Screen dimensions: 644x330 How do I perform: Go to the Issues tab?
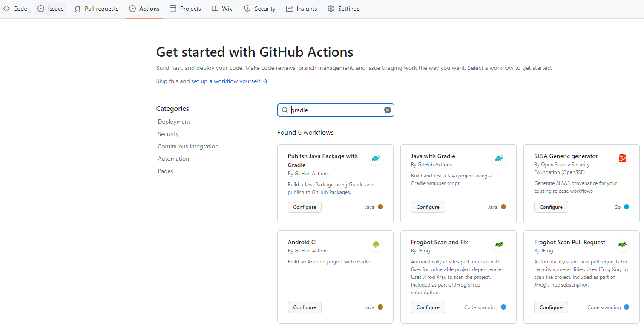(51, 9)
